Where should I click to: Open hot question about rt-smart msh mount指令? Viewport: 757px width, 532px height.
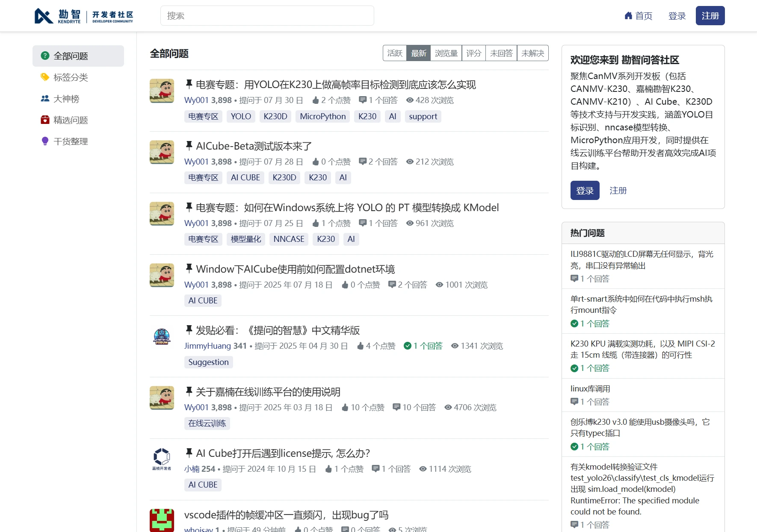[x=642, y=304]
